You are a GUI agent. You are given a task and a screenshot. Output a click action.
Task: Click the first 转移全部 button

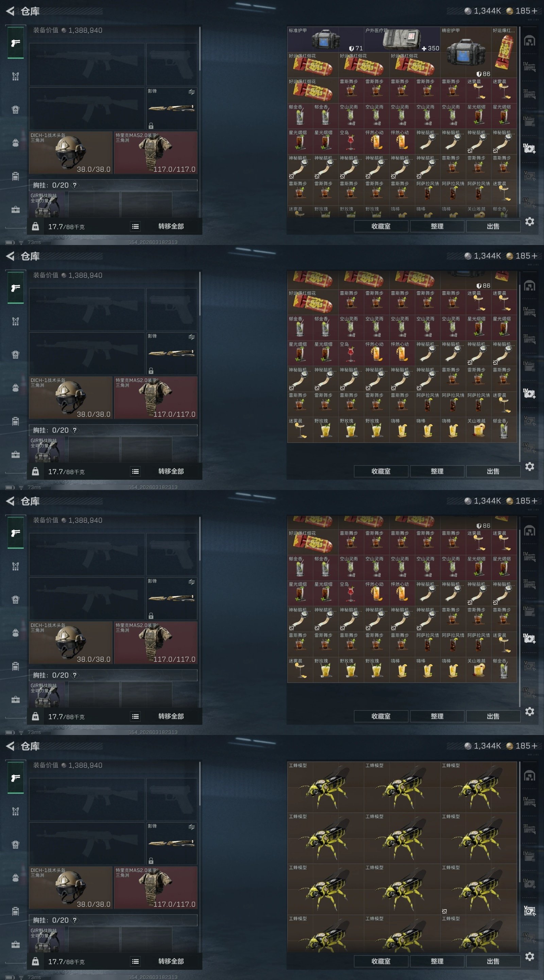[x=171, y=226]
